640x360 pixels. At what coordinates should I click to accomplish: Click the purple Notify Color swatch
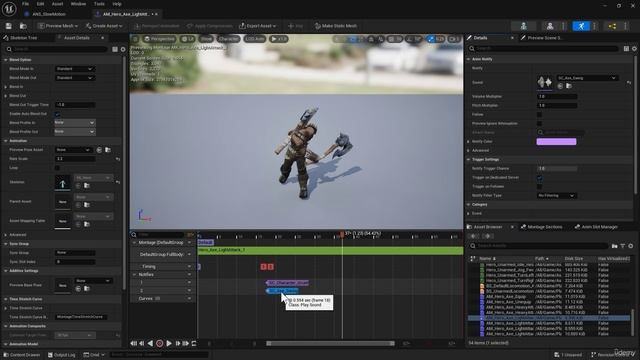click(556, 142)
